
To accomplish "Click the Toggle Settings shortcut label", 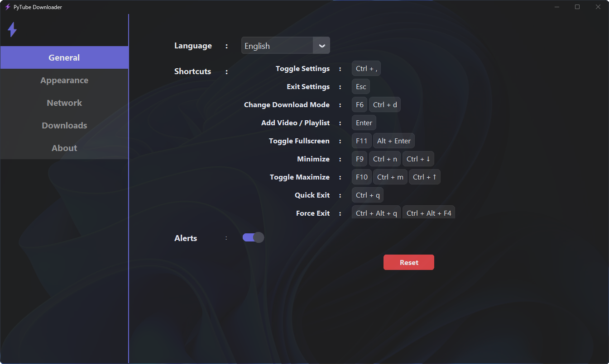I will pyautogui.click(x=302, y=69).
